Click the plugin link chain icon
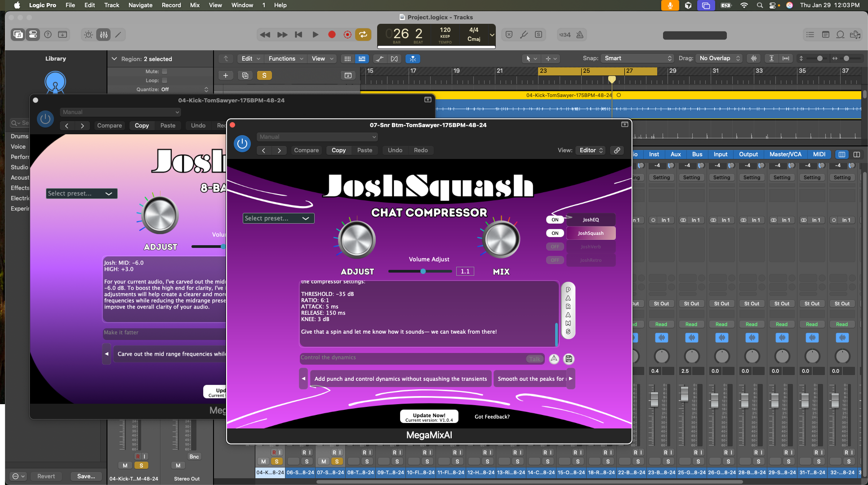The width and height of the screenshot is (868, 485). coord(617,150)
